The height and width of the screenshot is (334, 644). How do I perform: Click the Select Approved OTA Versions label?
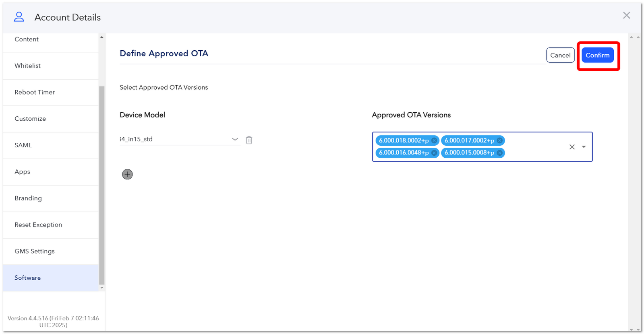coord(164,88)
